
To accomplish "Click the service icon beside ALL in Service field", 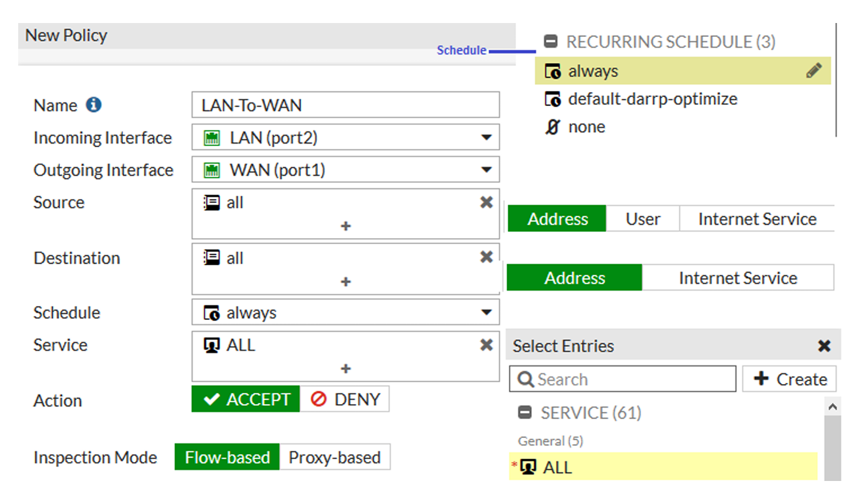I will (212, 345).
